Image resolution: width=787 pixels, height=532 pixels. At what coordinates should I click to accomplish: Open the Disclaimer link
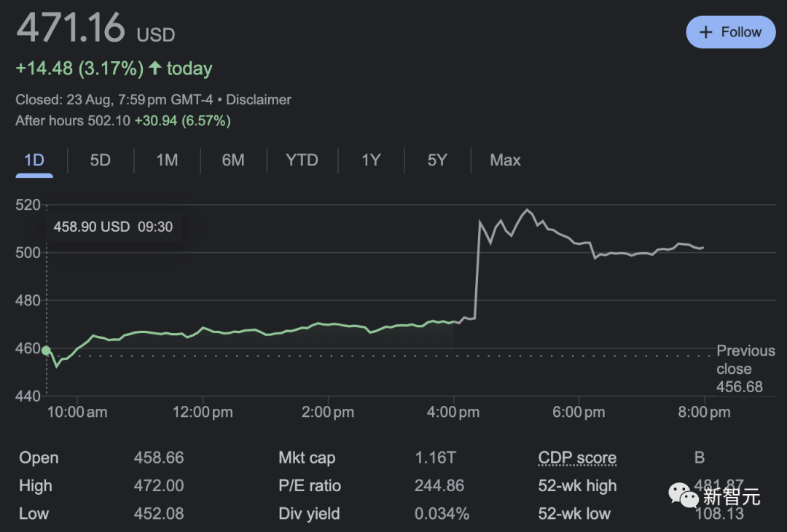[259, 100]
